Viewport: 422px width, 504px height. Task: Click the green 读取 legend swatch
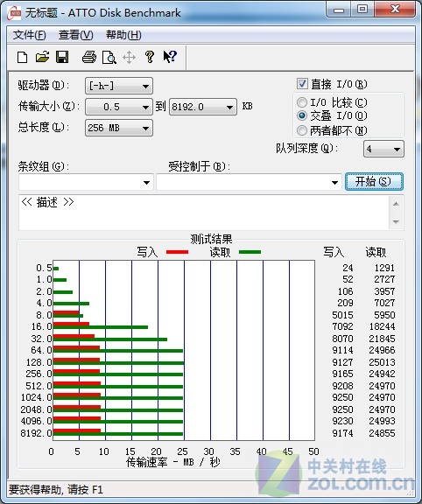[250, 252]
